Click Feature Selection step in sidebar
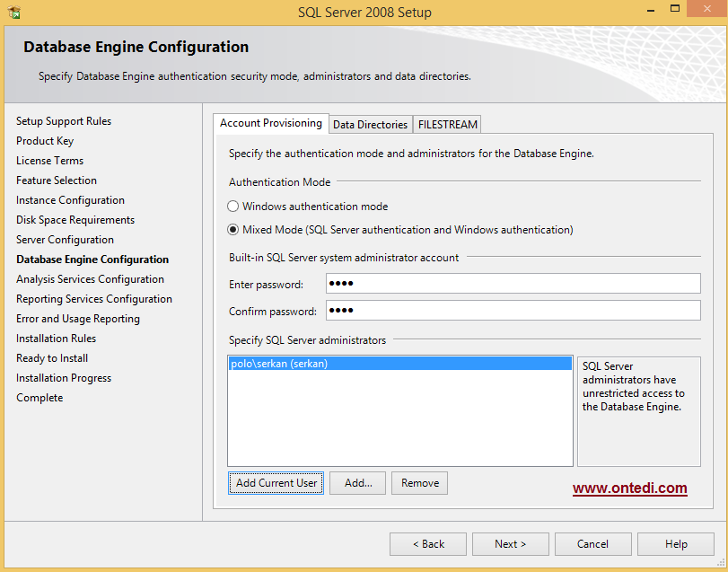Image resolution: width=728 pixels, height=572 pixels. pos(57,180)
